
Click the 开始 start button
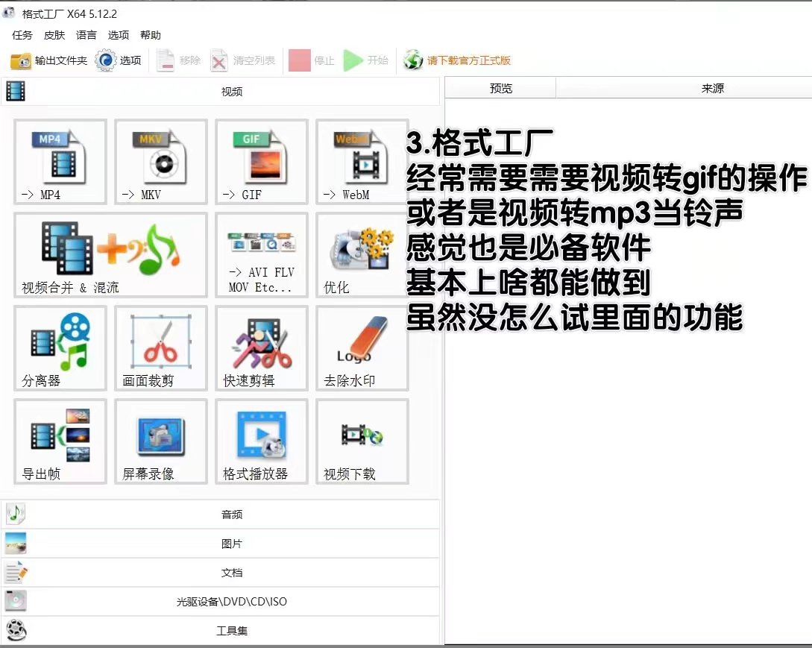pyautogui.click(x=366, y=60)
